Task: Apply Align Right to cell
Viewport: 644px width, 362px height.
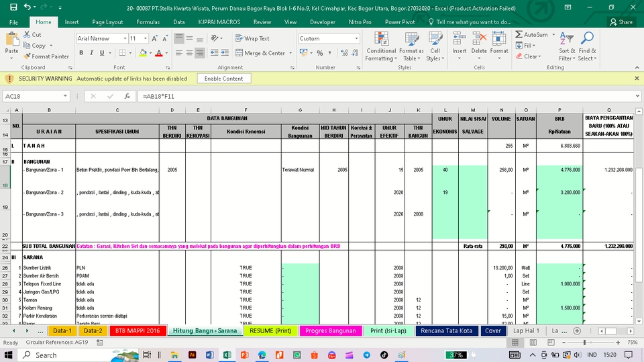Action: point(200,52)
